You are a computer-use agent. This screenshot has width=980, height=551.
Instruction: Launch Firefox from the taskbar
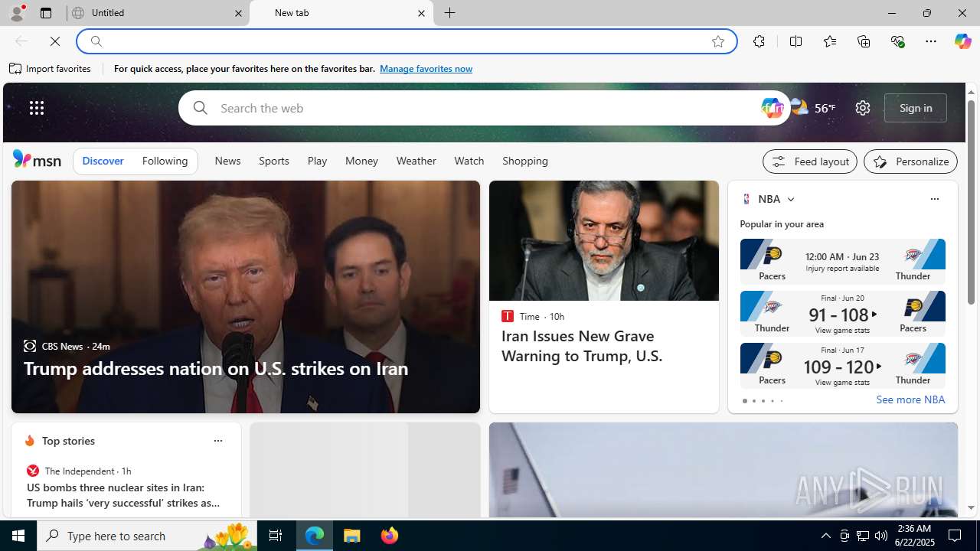click(390, 536)
